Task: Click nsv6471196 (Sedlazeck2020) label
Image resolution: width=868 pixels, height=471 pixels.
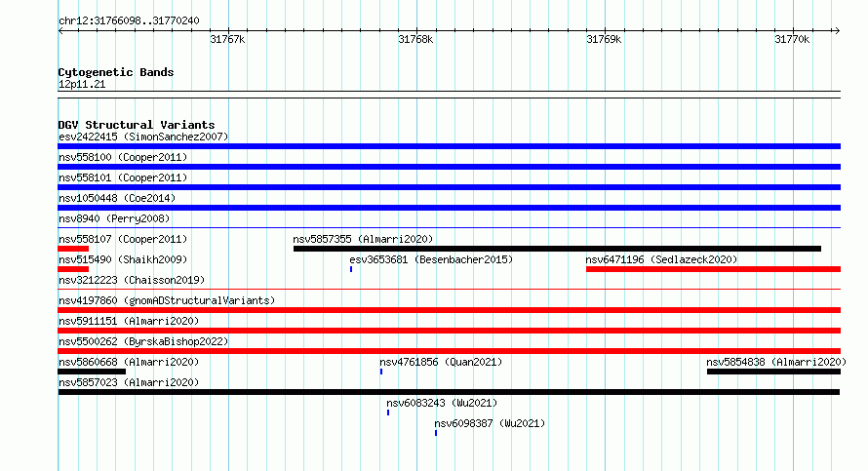Action: [661, 259]
